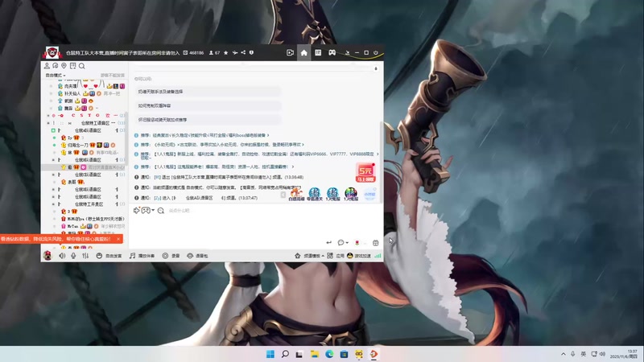
Task: Open the audio mixer settings icon
Action: [x=85, y=256]
